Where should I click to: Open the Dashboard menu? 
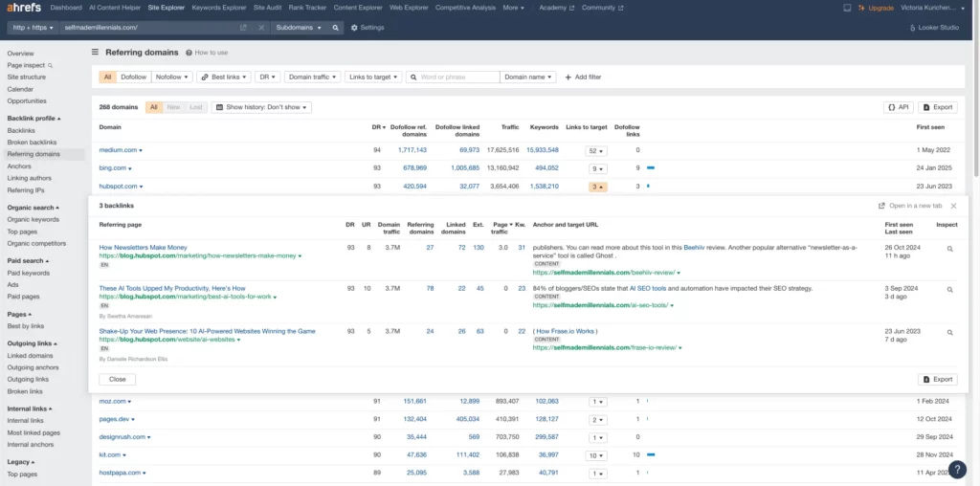tap(66, 8)
